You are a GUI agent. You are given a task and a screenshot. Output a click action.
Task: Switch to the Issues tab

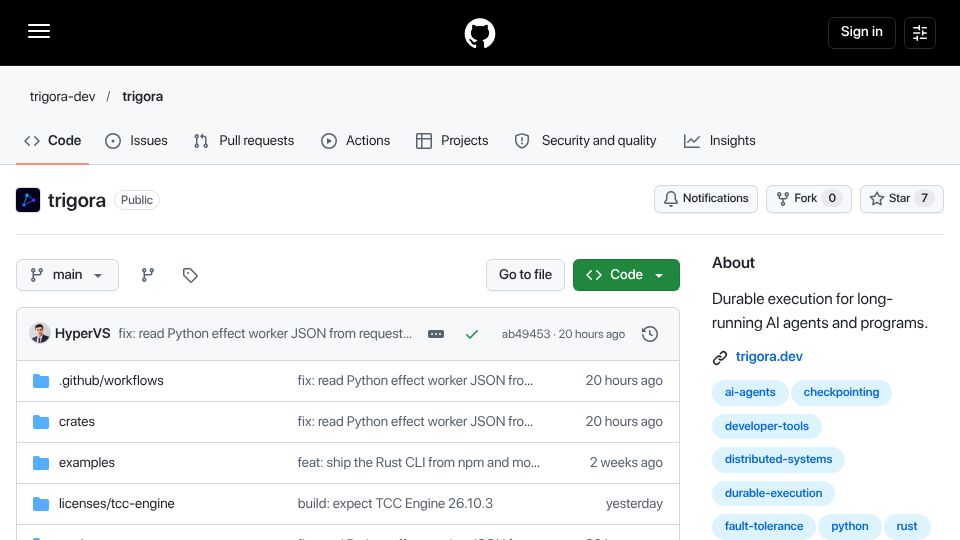point(136,141)
